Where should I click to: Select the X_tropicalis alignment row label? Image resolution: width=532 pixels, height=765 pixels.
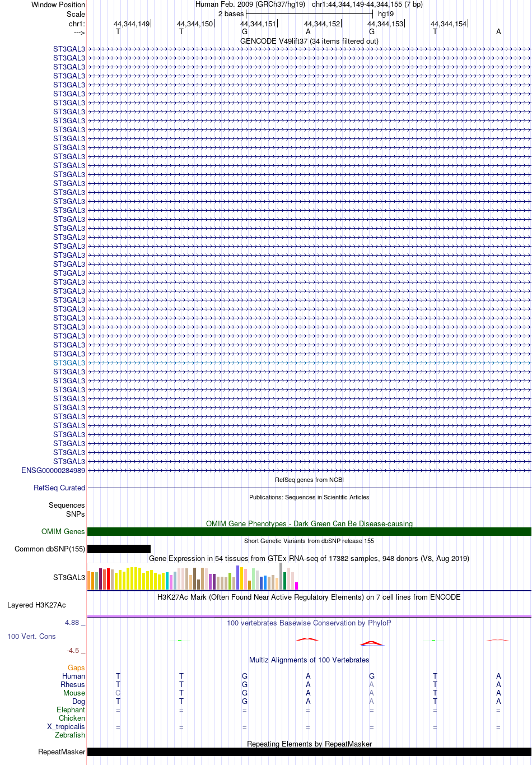(x=66, y=726)
